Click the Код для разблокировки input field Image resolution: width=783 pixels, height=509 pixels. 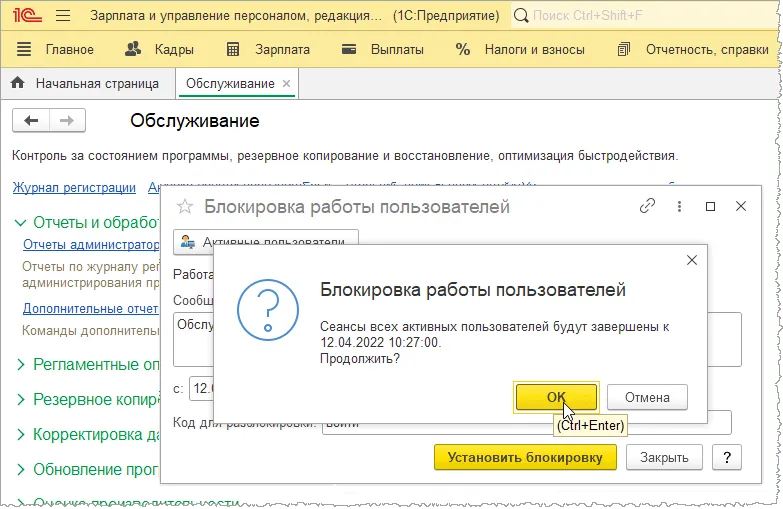(x=525, y=422)
